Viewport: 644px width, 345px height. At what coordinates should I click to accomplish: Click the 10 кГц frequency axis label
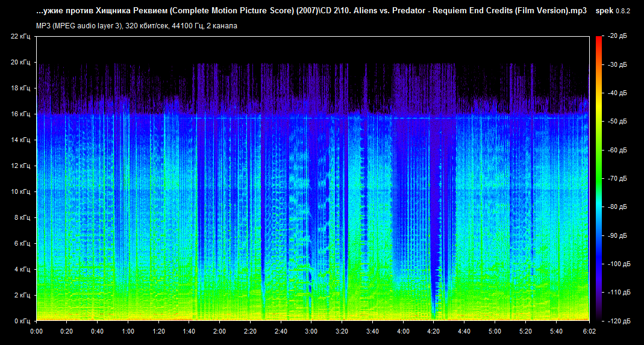20,191
